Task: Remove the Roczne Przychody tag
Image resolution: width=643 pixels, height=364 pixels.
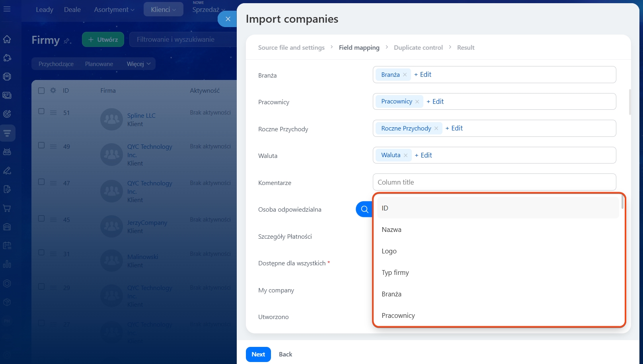Action: [x=436, y=128]
